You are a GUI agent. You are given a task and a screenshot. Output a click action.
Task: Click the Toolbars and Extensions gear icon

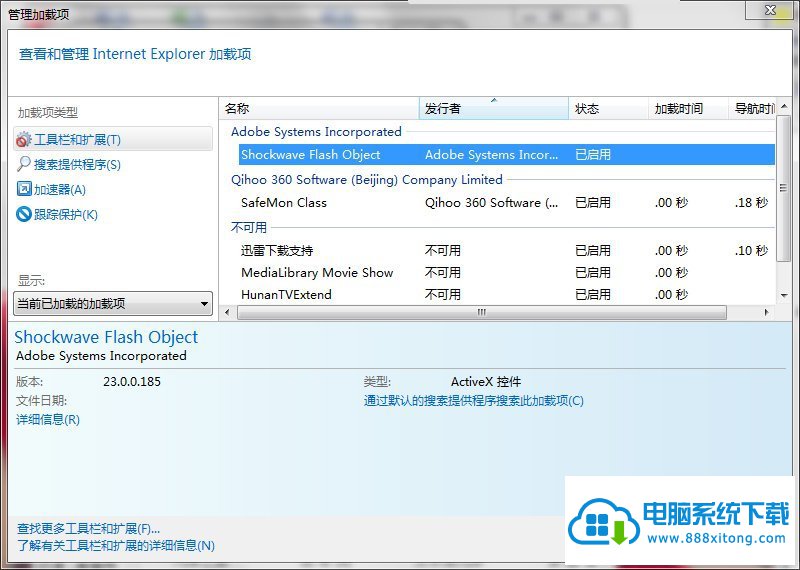pos(23,139)
